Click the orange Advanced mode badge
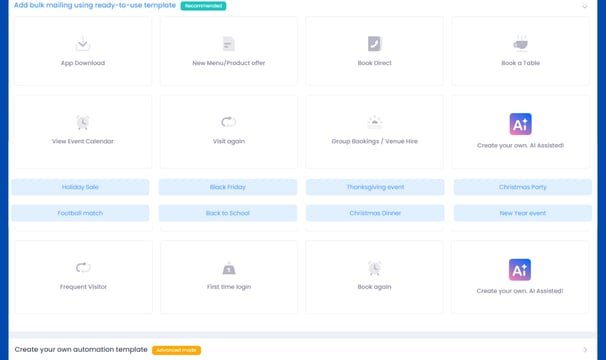The height and width of the screenshot is (360, 606). (x=176, y=350)
